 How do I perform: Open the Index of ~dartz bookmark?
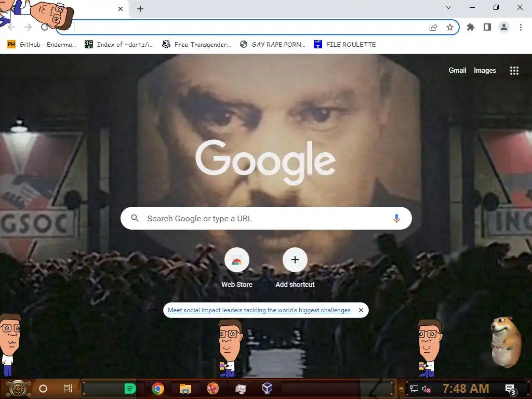pos(119,45)
